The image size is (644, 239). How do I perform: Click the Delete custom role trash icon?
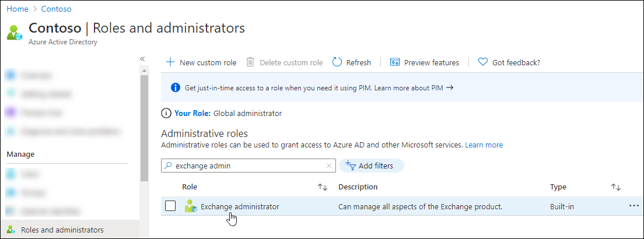250,62
